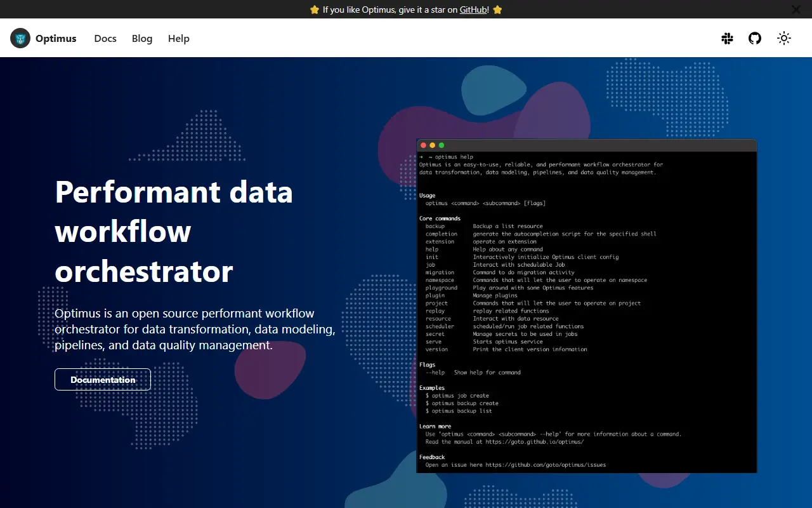Click the 'Optimus is an open source' paragraph
The height and width of the screenshot is (508, 812).
click(195, 330)
